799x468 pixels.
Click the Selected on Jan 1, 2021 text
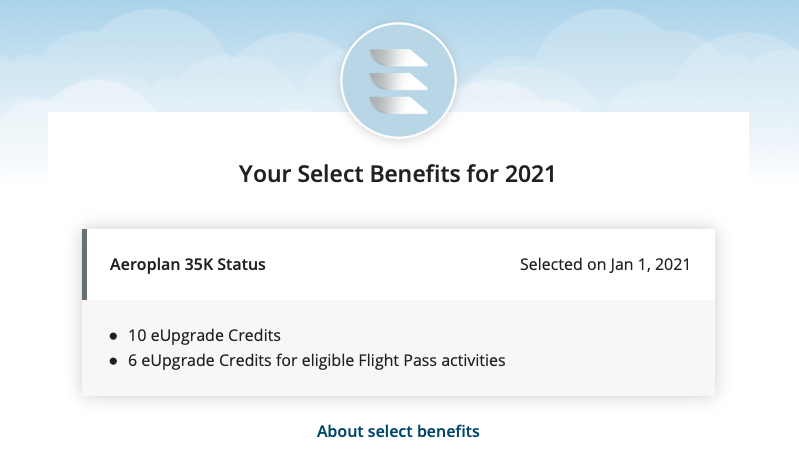point(604,265)
